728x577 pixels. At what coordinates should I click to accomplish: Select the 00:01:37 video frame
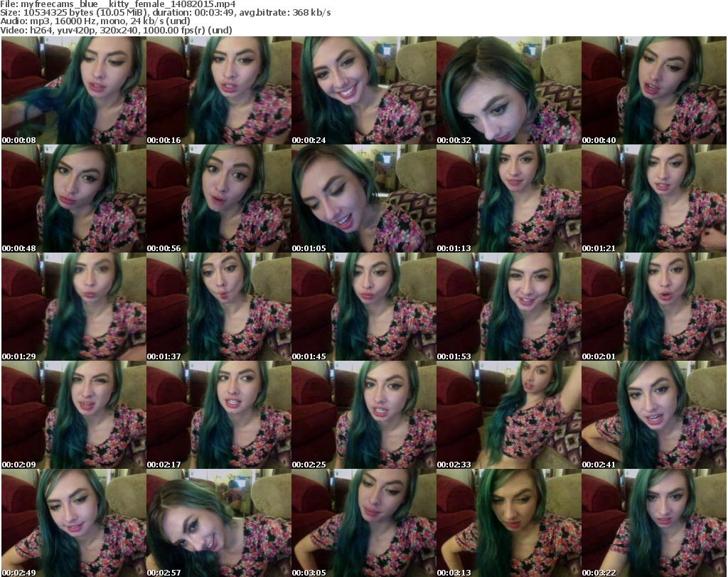[x=219, y=307]
